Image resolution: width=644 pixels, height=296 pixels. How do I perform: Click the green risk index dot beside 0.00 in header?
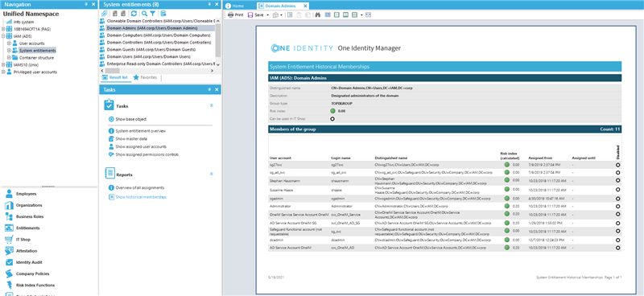332,111
